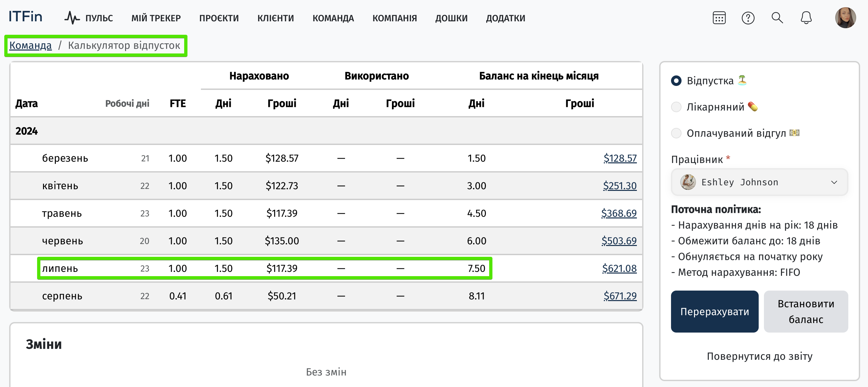Open the help question mark icon
This screenshot has width=868, height=387.
coord(748,18)
